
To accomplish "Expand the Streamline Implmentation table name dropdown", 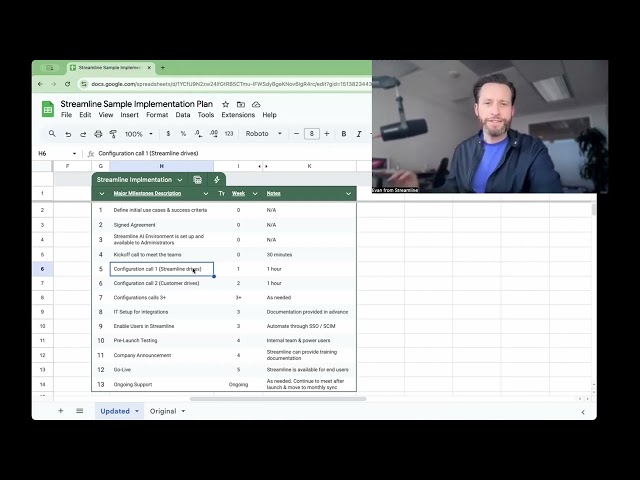I will 180,180.
